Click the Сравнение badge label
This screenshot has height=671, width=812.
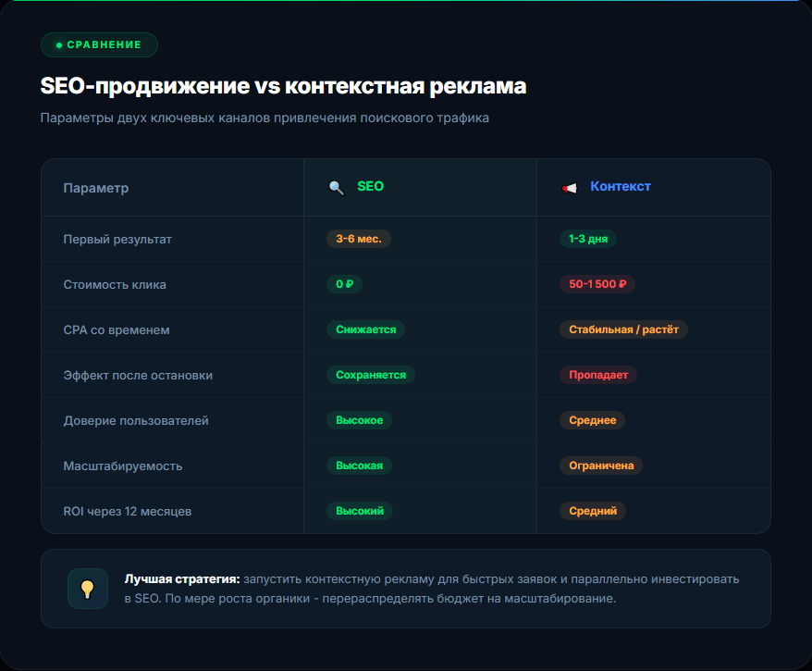click(x=104, y=45)
